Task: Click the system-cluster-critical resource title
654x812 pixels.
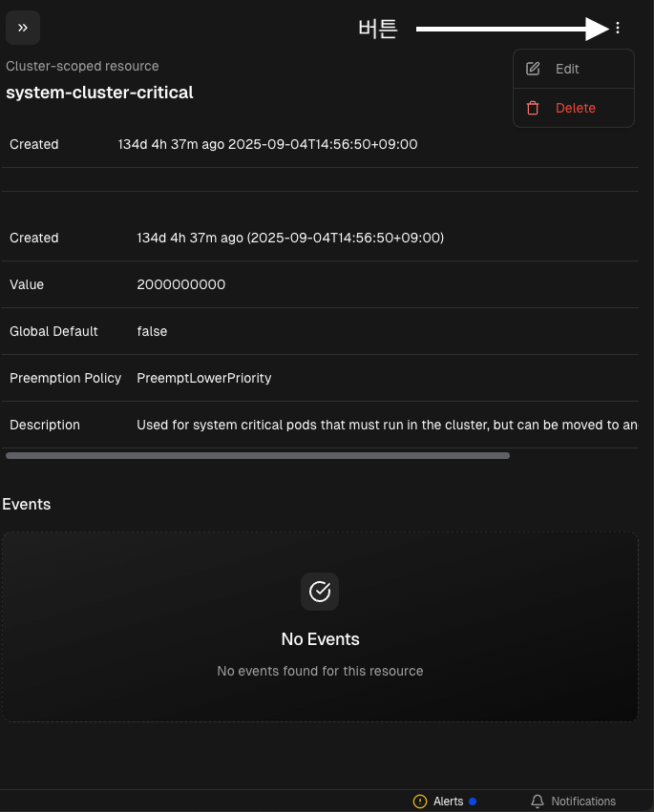Action: (99, 93)
